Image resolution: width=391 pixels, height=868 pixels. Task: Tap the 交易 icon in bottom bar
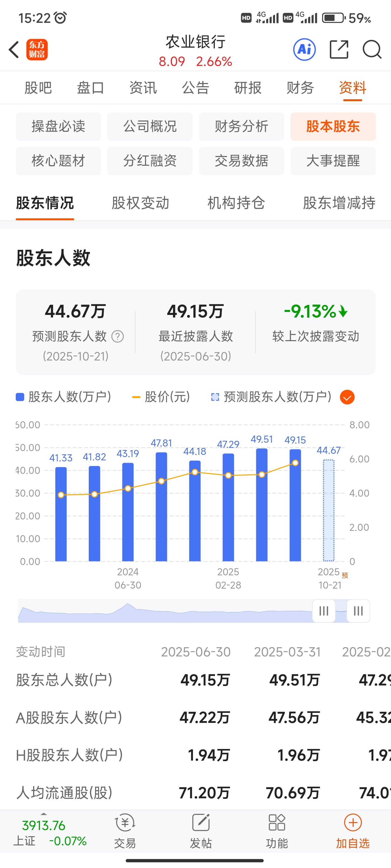(x=125, y=831)
